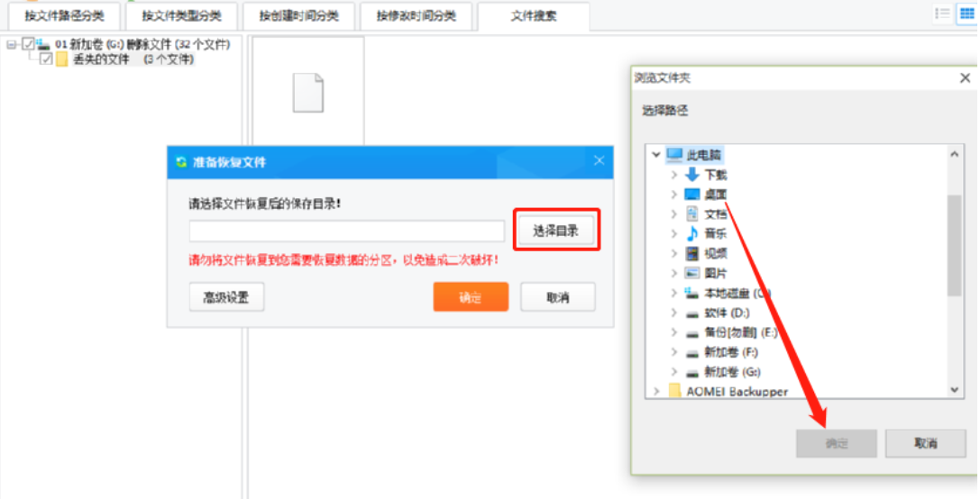Confirm with orange 确定 button

pos(471,297)
